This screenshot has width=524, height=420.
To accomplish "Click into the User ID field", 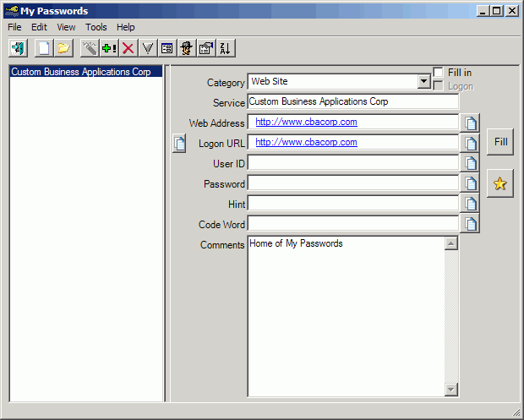I will 353,163.
